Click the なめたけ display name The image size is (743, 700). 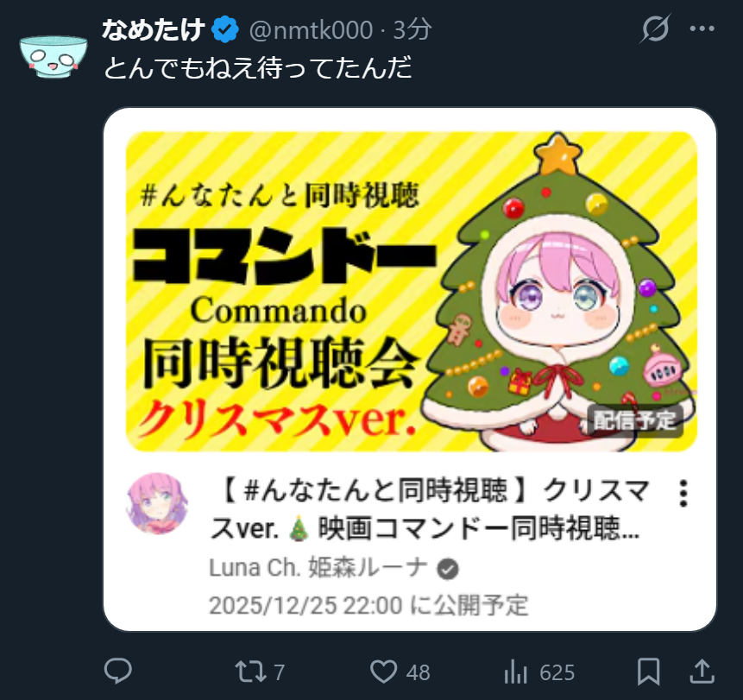click(x=154, y=29)
